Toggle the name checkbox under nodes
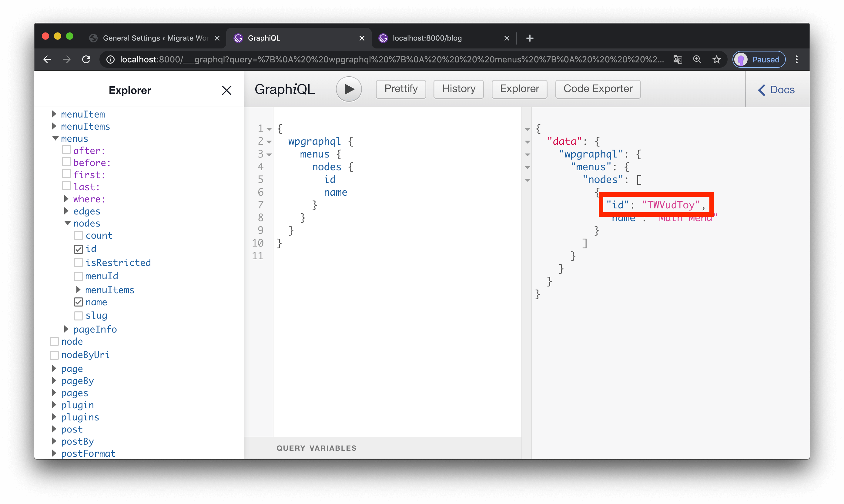The height and width of the screenshot is (504, 844). [78, 302]
